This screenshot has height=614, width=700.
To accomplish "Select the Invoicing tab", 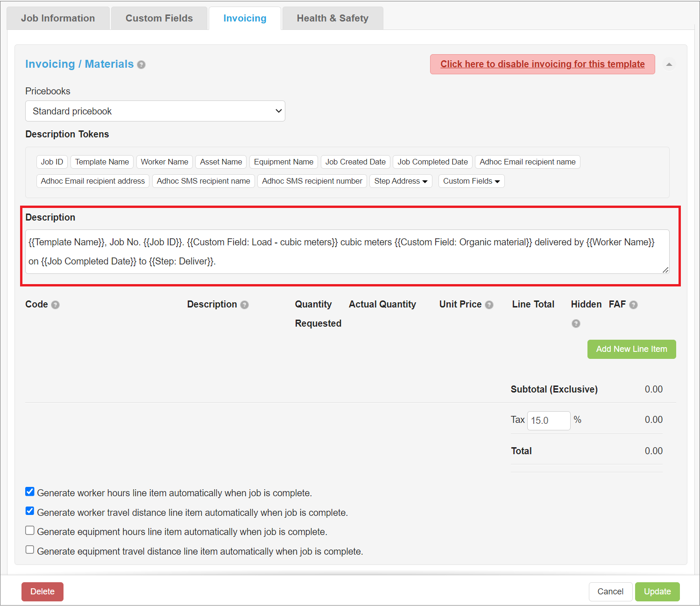I will tap(245, 18).
